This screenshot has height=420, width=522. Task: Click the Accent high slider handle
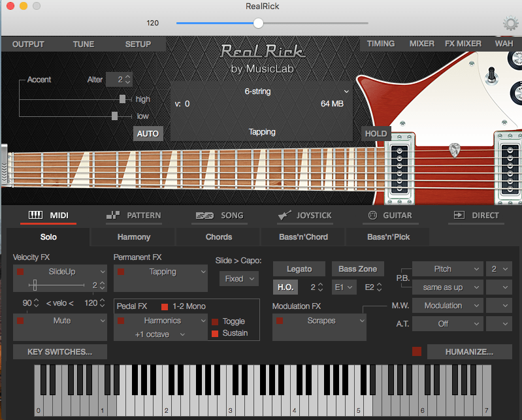coord(123,99)
